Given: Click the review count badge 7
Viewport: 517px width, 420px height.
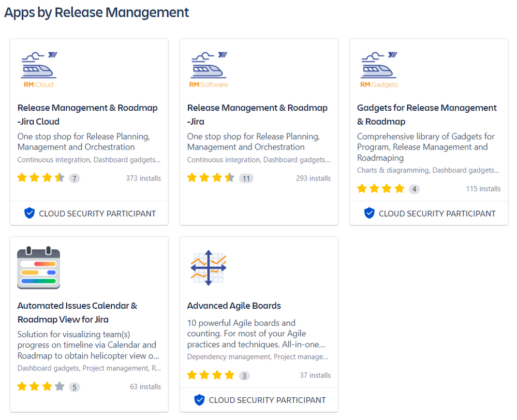Looking at the screenshot, I should (75, 178).
